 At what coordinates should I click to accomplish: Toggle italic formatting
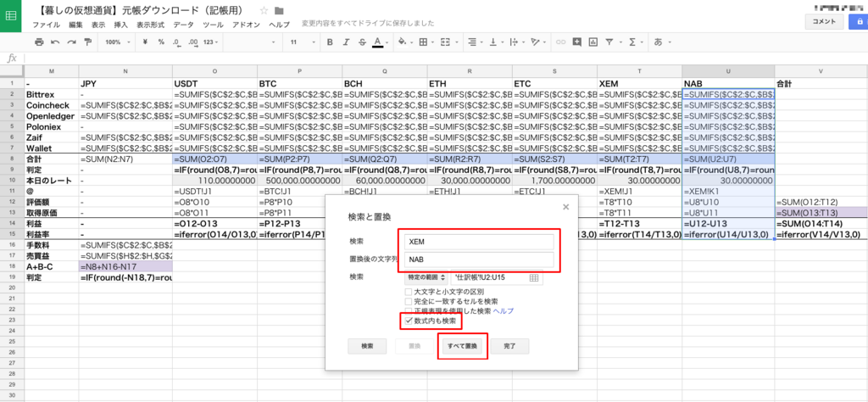pos(346,42)
